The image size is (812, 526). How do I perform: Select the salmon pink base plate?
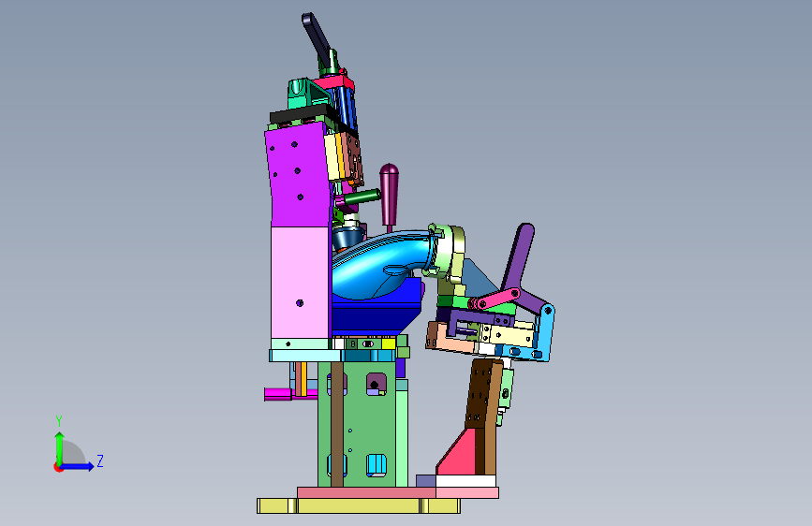[398, 492]
